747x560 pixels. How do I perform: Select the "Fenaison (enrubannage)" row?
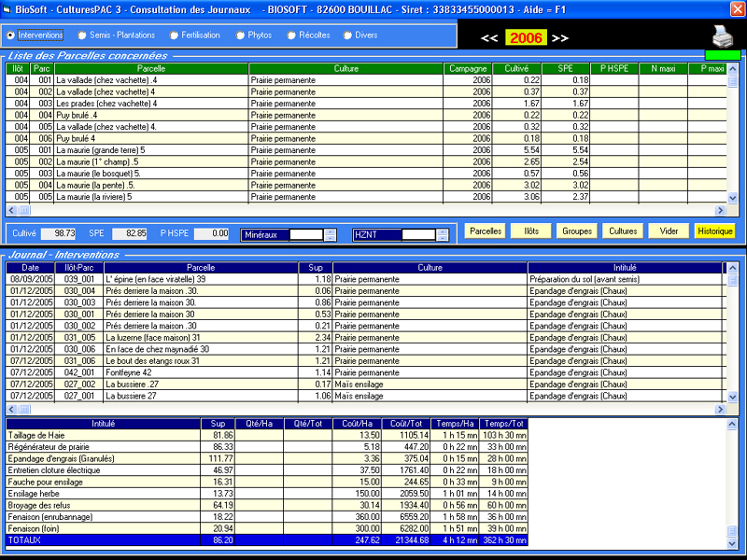[x=267, y=517]
